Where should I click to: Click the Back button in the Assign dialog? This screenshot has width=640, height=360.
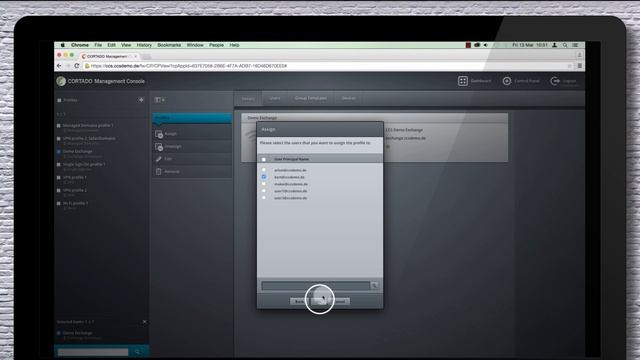(299, 301)
